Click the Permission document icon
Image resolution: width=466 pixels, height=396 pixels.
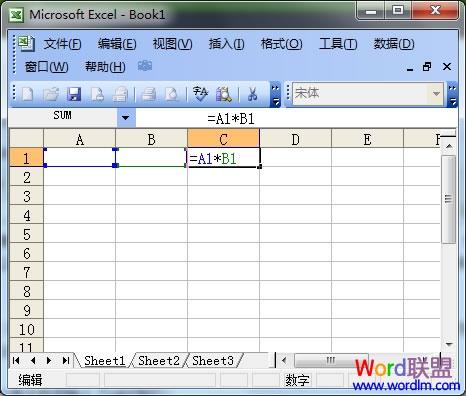pos(97,94)
